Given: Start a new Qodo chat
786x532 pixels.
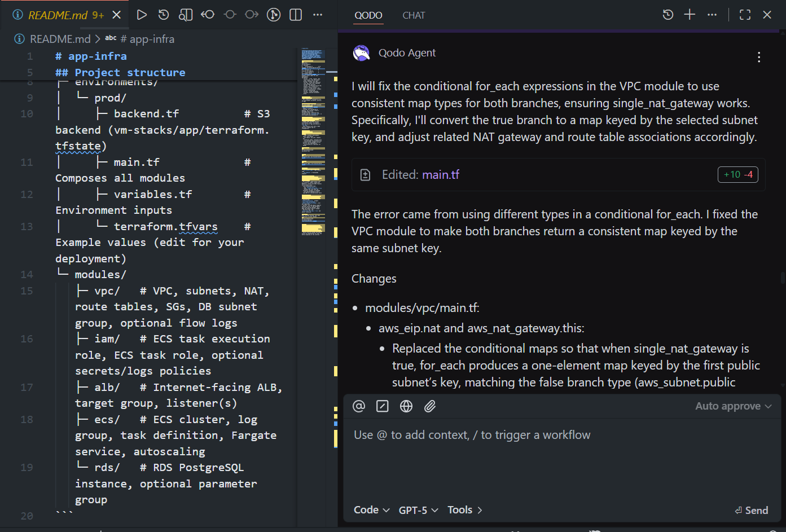Looking at the screenshot, I should (690, 15).
